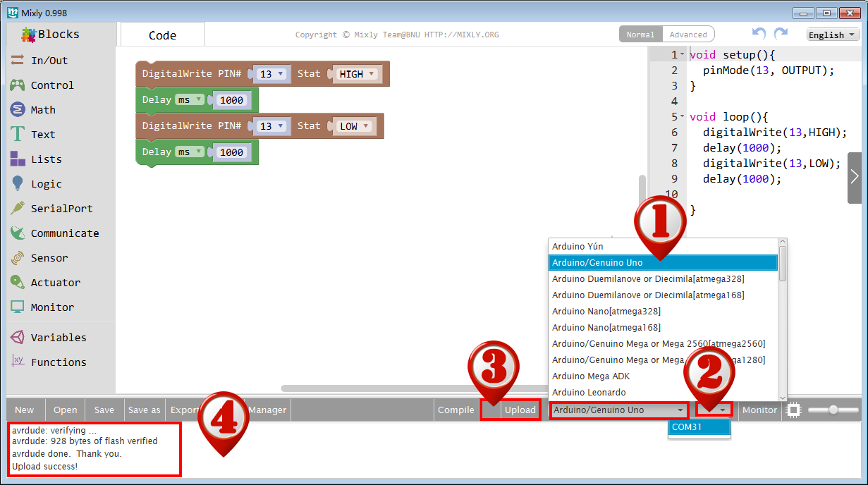Open pin 13 dropdown in first DigitalWrite block
868x485 pixels.
coord(271,74)
